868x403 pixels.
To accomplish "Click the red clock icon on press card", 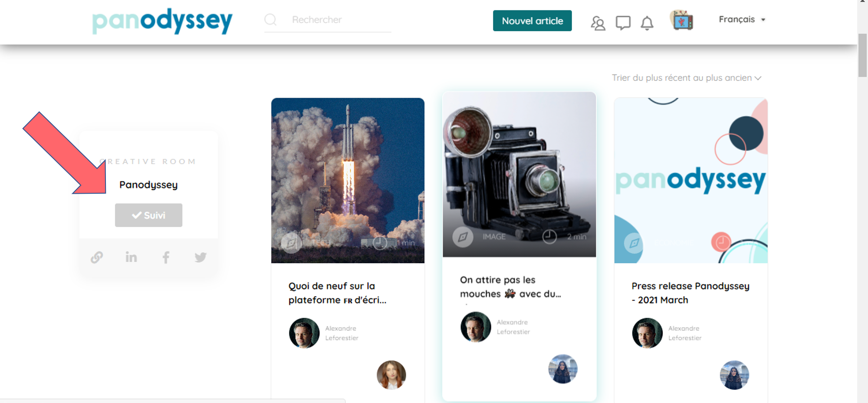I will click(721, 242).
